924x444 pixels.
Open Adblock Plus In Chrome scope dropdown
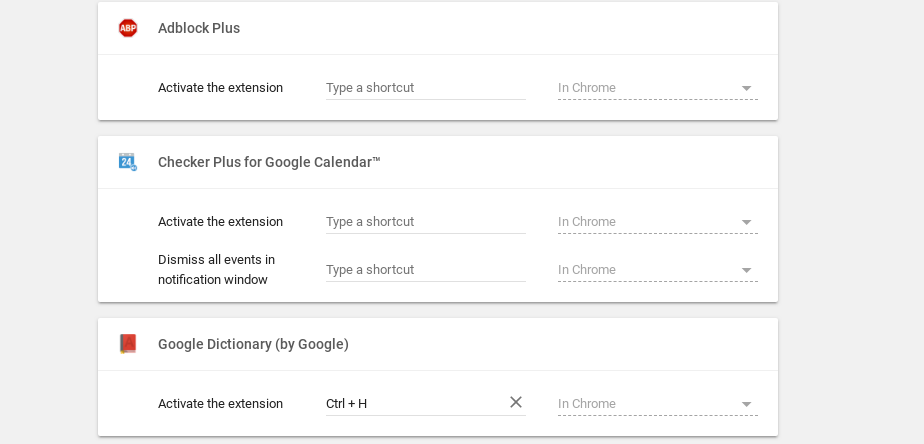click(657, 88)
